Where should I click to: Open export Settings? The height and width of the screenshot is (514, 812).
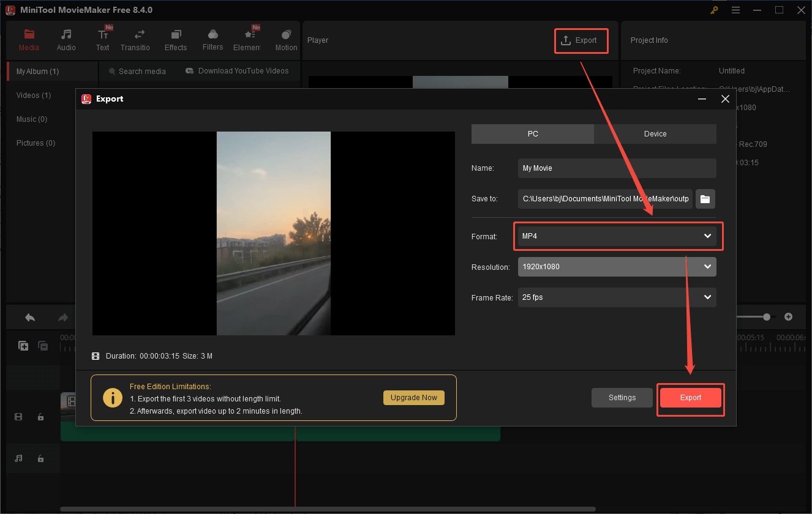pyautogui.click(x=622, y=397)
